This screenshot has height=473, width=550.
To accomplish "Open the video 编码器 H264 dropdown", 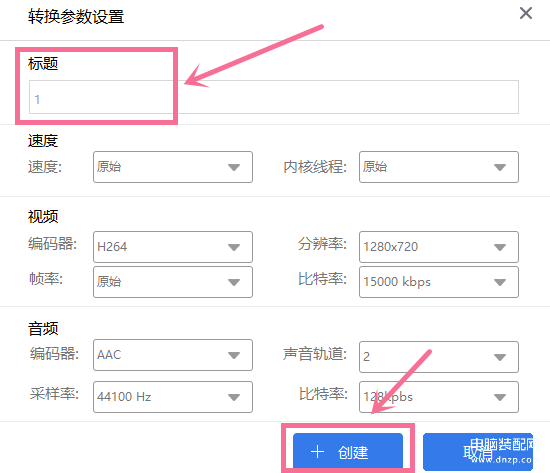I will pos(173,247).
